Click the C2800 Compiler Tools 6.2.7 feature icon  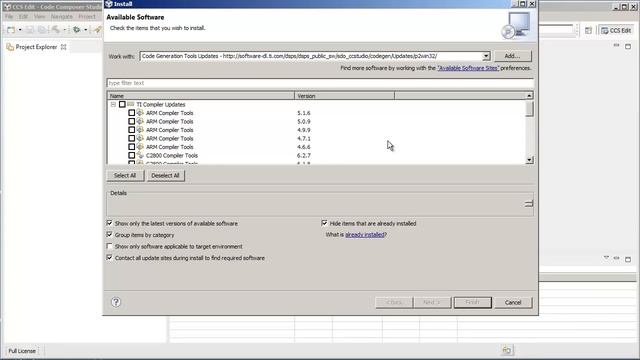140,155
